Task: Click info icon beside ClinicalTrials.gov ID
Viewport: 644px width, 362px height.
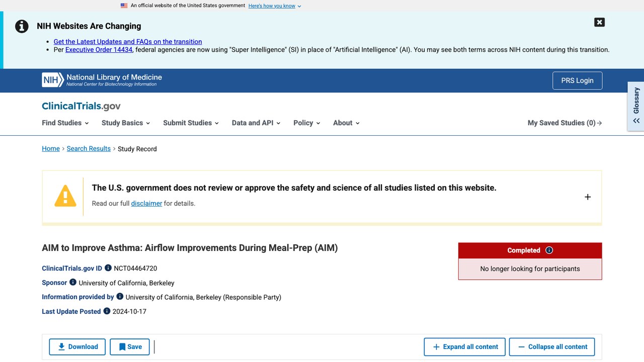Action: pos(108,268)
